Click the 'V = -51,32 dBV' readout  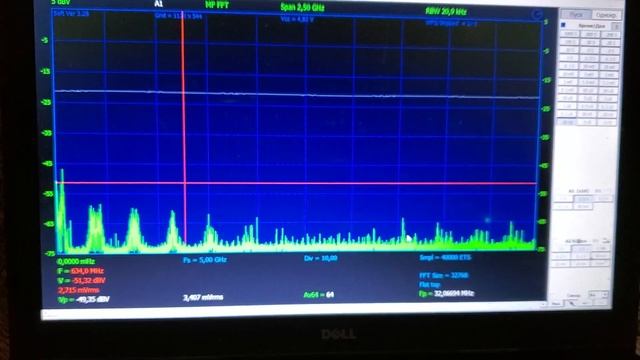point(81,280)
